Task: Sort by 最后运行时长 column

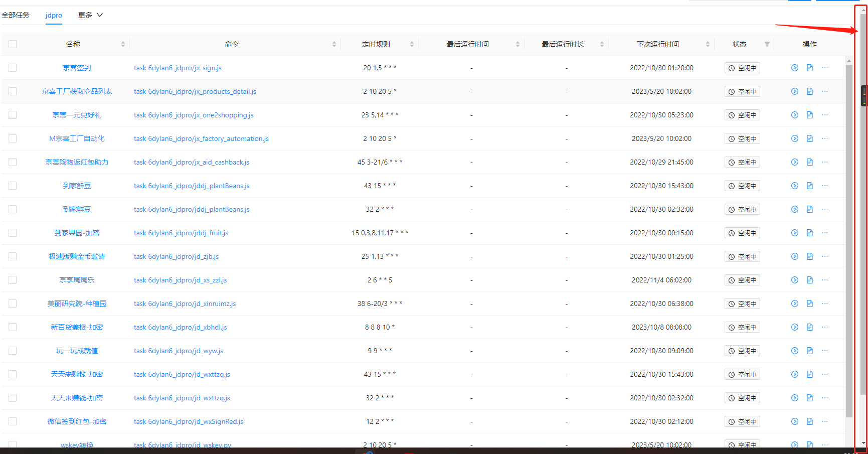Action: click(x=602, y=44)
